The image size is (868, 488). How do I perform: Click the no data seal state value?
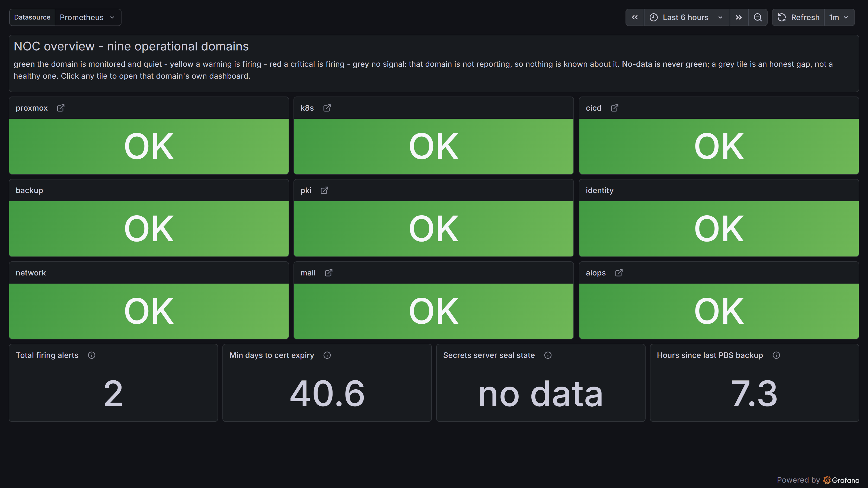(x=541, y=393)
